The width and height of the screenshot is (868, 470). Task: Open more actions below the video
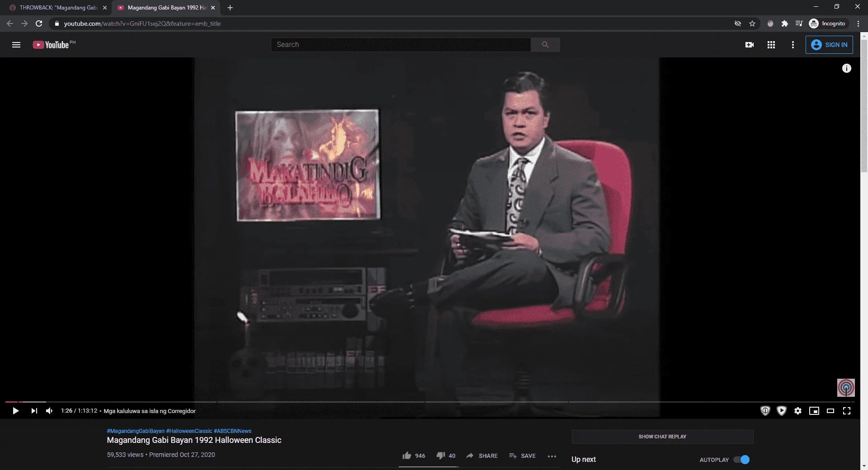(x=552, y=456)
